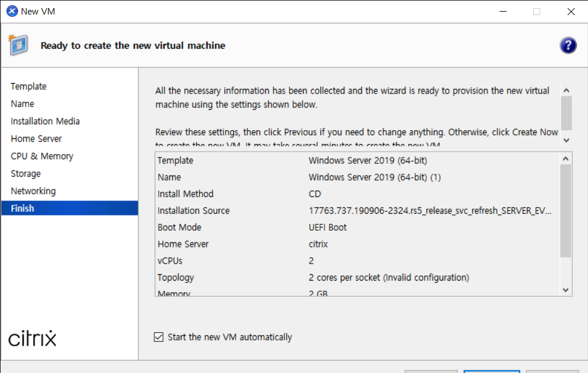588x373 pixels.
Task: Go to the Name wizard step
Action: click(23, 104)
